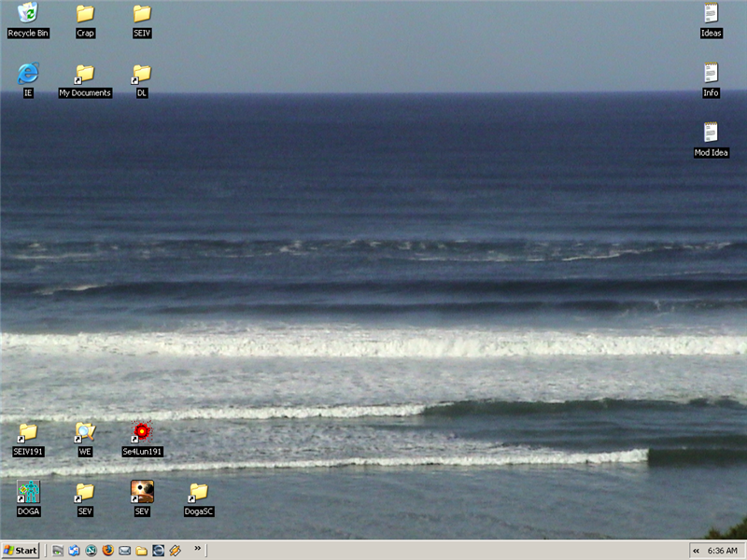This screenshot has width=747, height=560.
Task: Open the DL folder shortcut
Action: click(x=142, y=74)
